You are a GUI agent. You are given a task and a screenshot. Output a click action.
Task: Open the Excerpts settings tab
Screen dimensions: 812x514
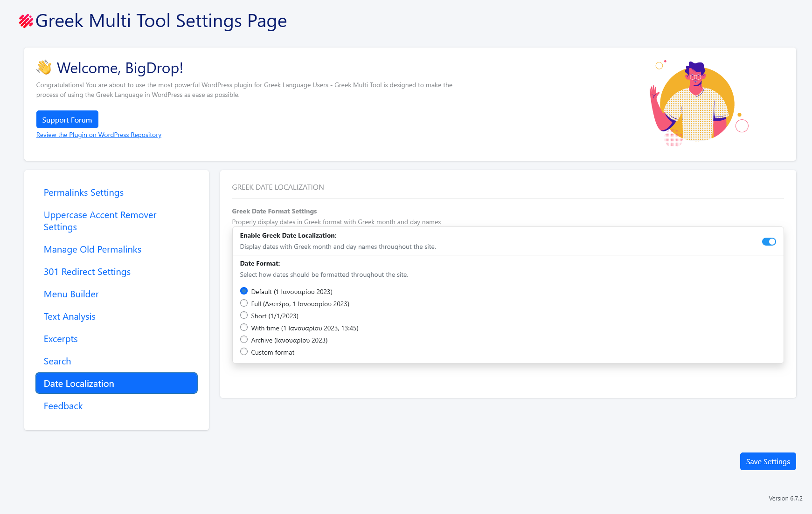(61, 339)
